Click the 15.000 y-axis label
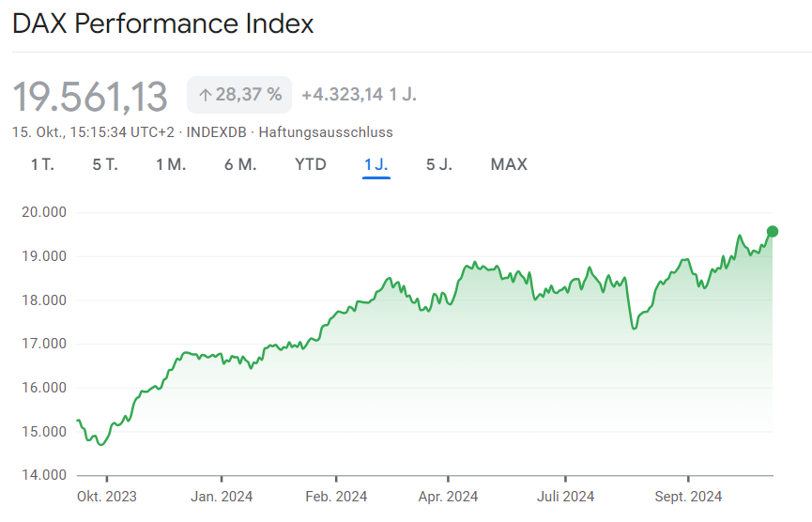This screenshot has width=812, height=522. 44,432
